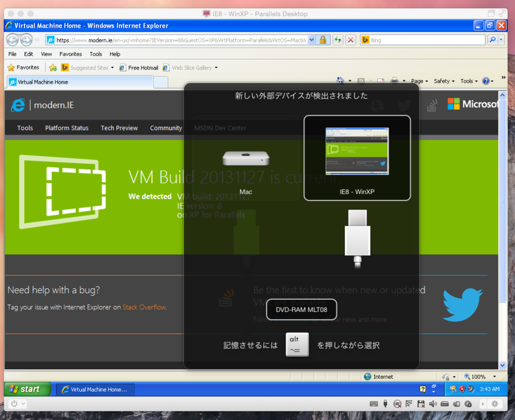Open the File menu

11,54
